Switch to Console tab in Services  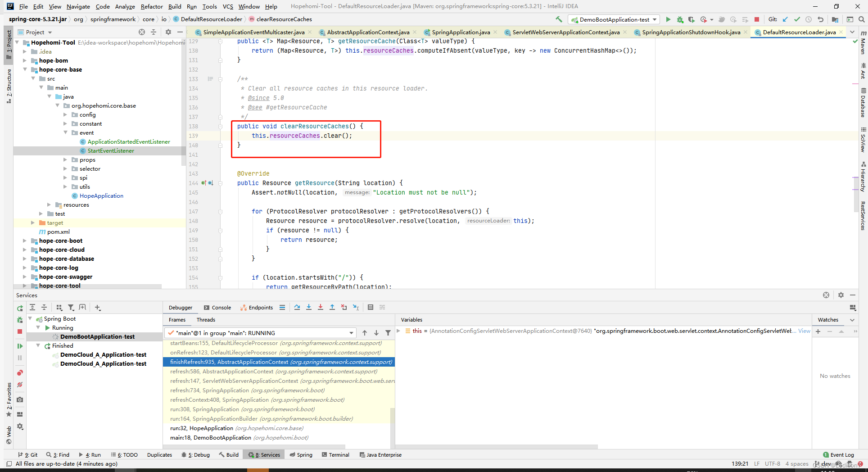pos(217,308)
